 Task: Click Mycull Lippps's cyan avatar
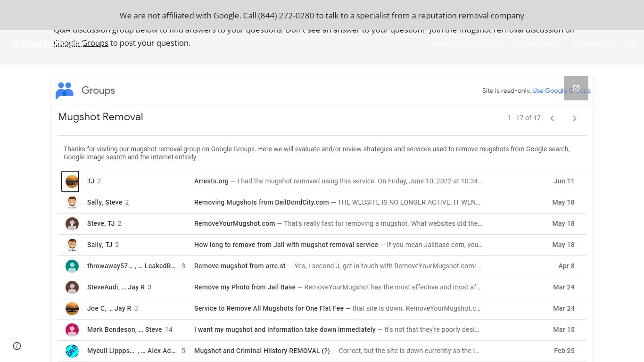click(72, 351)
